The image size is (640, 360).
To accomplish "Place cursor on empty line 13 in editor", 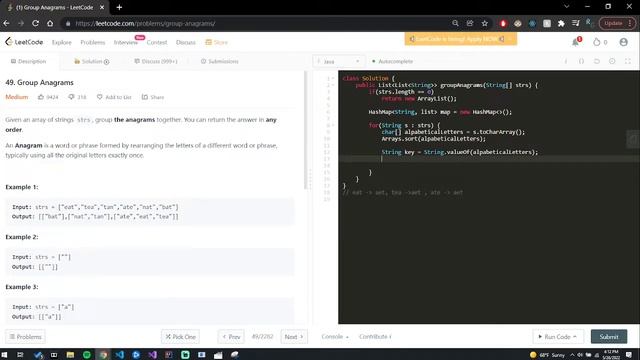I will click(489, 159).
